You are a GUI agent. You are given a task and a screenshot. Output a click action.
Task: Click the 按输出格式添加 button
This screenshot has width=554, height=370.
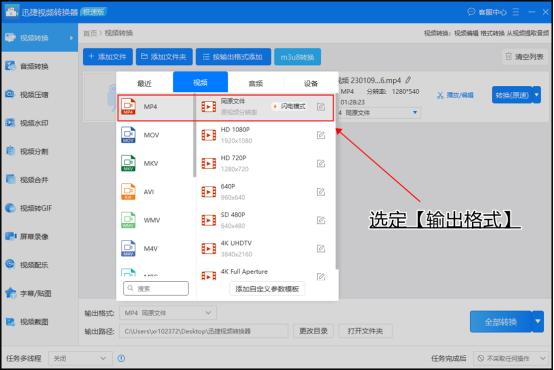point(234,57)
